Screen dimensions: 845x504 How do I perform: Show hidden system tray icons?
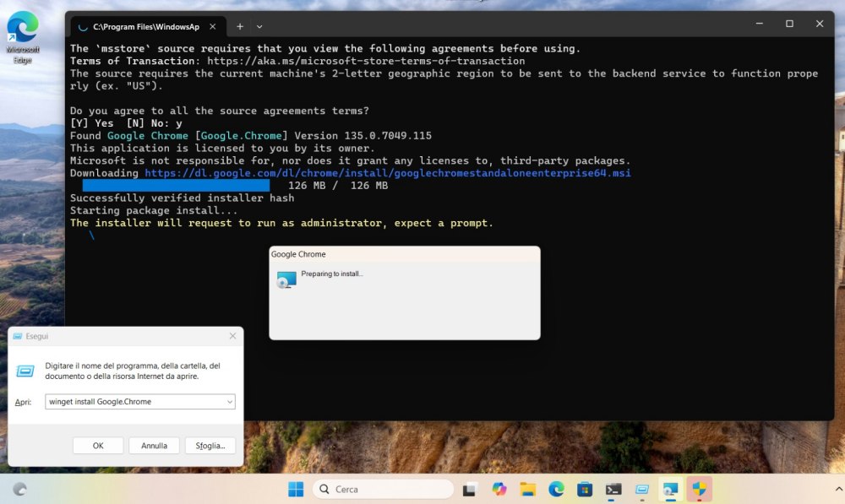click(x=838, y=489)
